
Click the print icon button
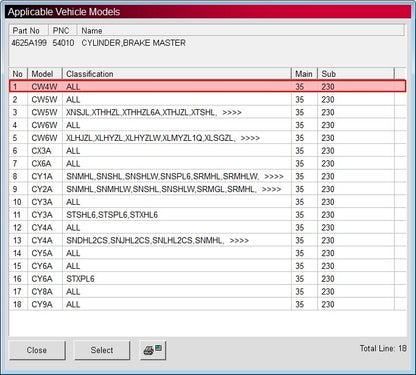pos(153,350)
